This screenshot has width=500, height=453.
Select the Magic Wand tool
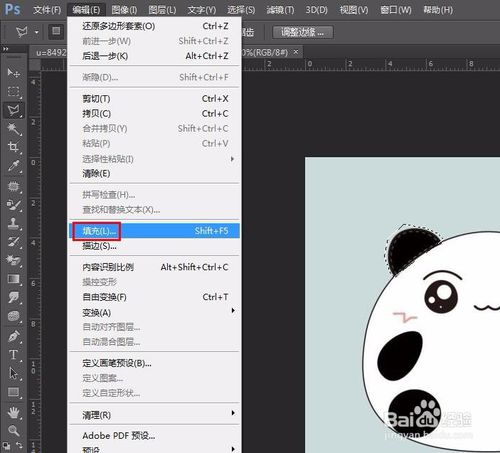14,128
